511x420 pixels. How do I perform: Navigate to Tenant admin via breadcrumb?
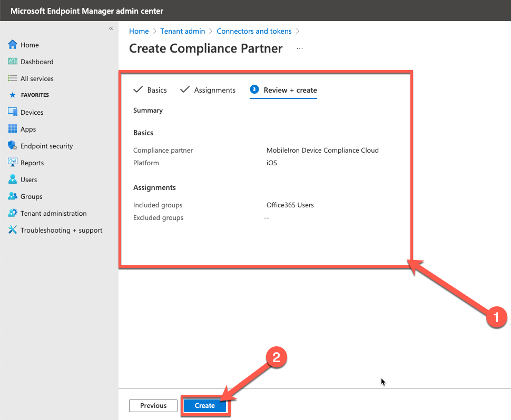tap(182, 31)
